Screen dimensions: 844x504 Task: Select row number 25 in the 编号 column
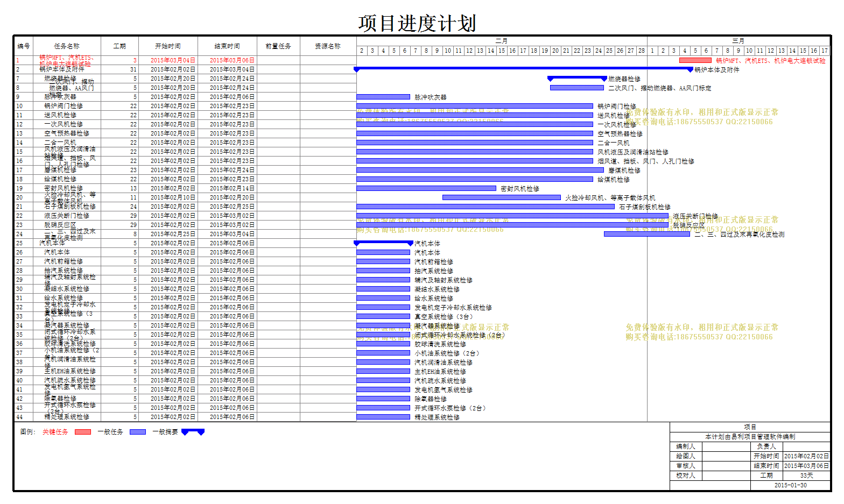19,243
